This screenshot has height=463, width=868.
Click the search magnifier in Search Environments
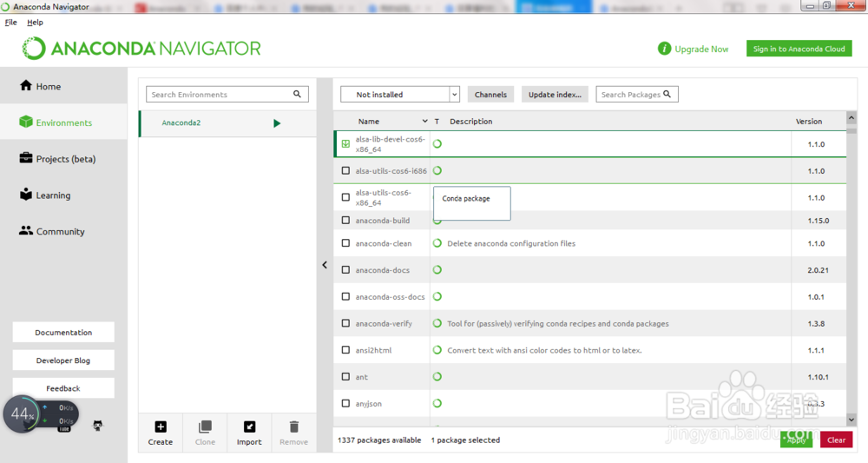coord(297,94)
